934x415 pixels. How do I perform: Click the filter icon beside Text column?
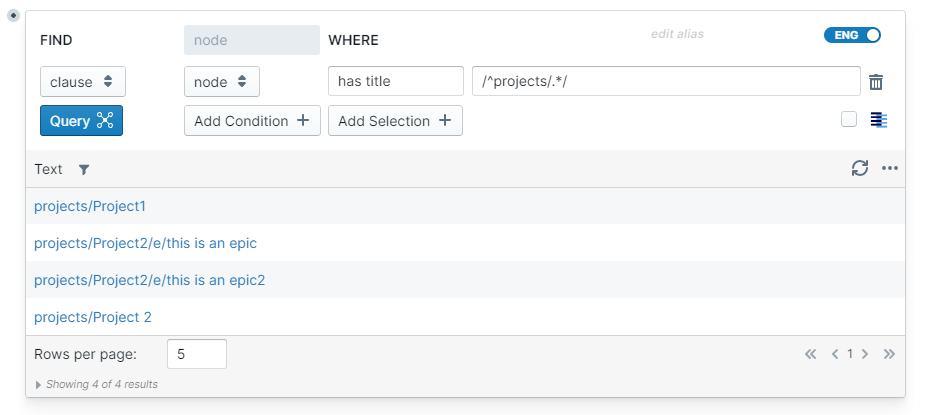[x=84, y=170]
